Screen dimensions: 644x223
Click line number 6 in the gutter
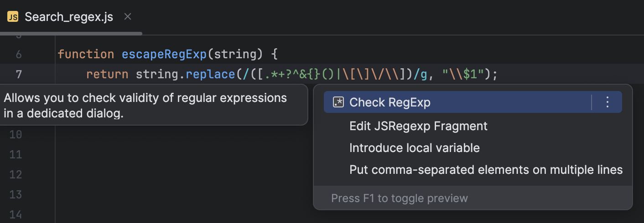[x=19, y=55]
